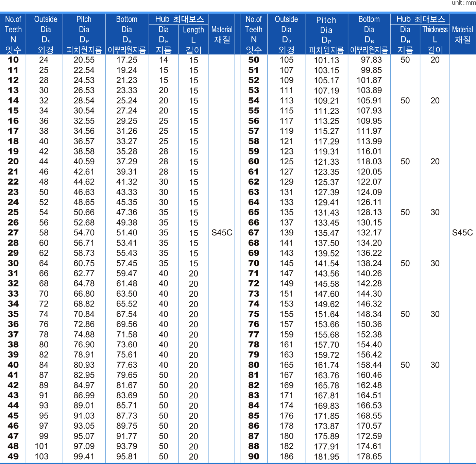Select pitch diameter value 101.13
Screen dimensions: 476x464
tap(326, 60)
